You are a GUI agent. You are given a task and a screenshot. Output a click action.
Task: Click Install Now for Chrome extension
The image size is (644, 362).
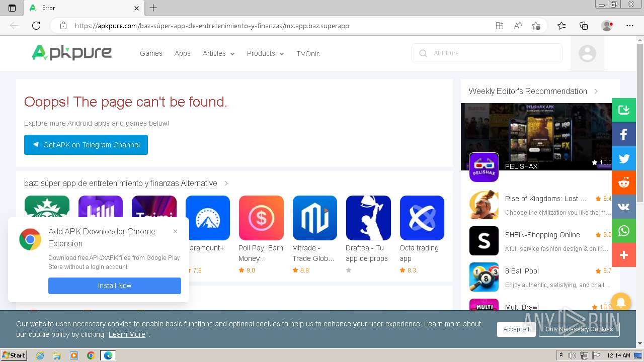(x=115, y=286)
